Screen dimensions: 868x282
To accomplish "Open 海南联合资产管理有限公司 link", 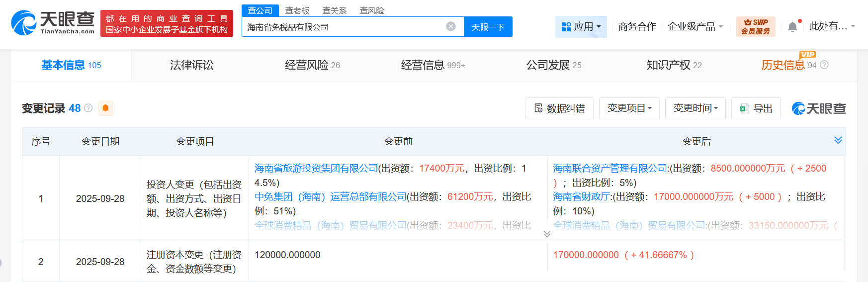I will [x=610, y=169].
